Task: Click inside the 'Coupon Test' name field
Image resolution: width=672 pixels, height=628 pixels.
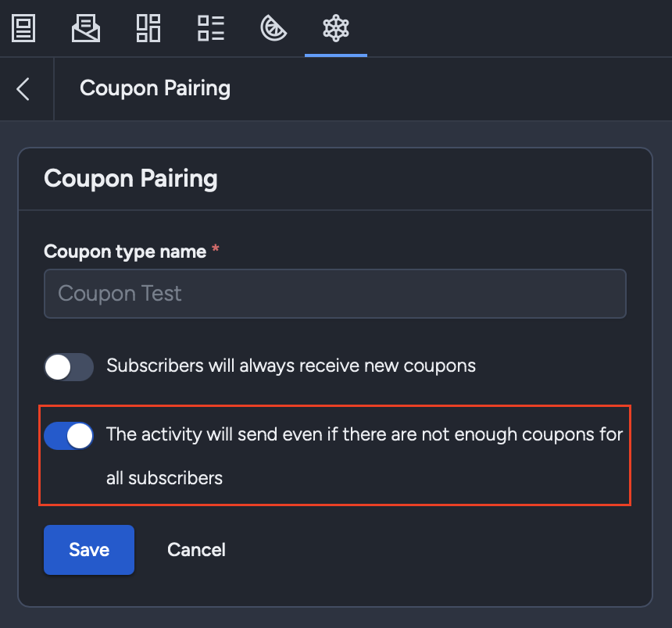Action: coord(334,294)
